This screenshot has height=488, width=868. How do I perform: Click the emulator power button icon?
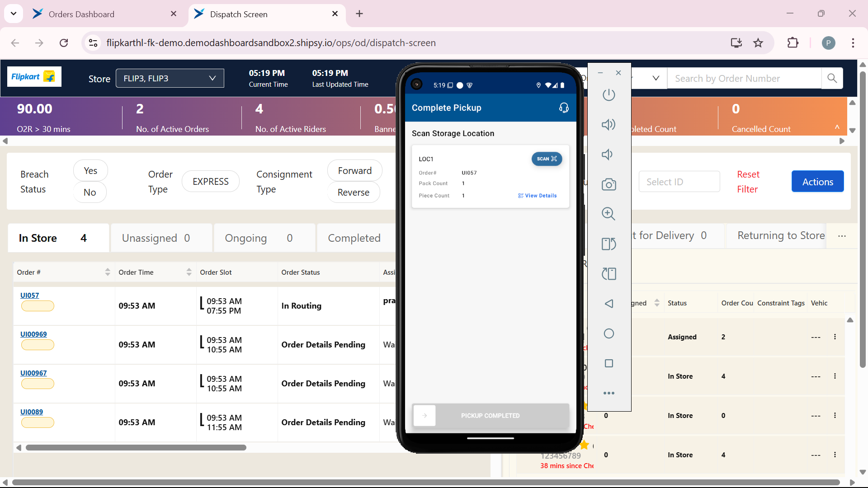pos(609,95)
